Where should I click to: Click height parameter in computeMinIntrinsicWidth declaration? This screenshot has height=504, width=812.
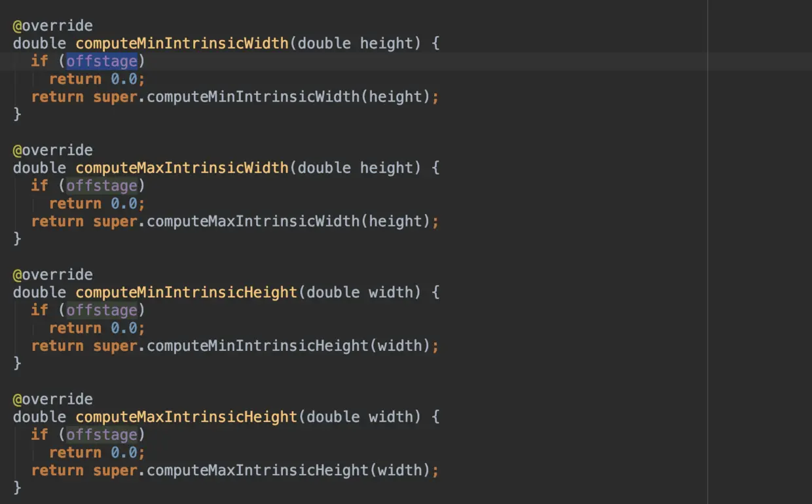(x=386, y=44)
